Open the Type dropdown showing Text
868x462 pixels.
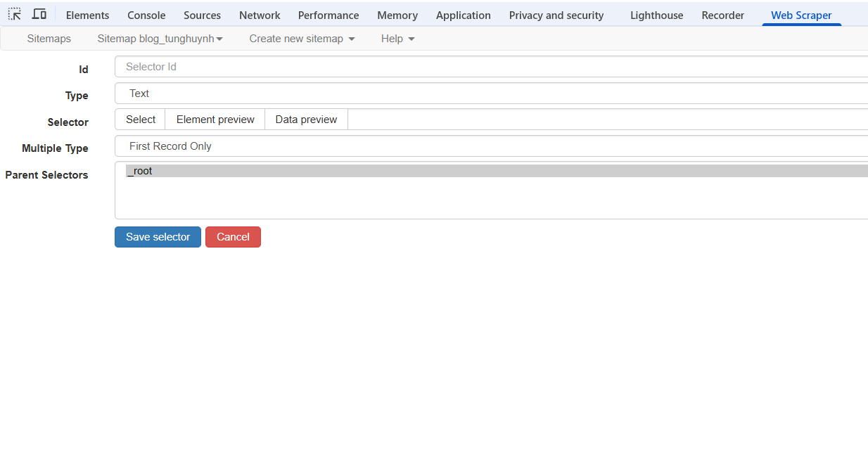click(x=491, y=94)
